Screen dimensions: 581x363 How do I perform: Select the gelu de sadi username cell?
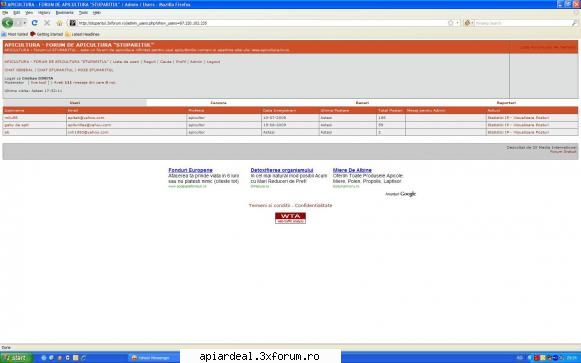34,125
